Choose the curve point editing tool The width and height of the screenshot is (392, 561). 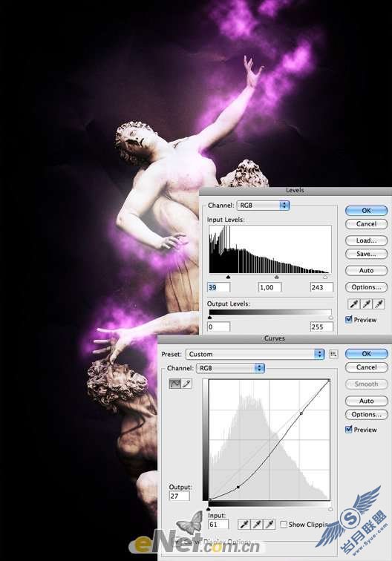[x=174, y=384]
